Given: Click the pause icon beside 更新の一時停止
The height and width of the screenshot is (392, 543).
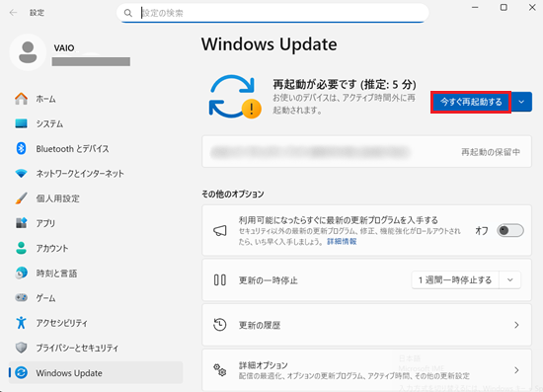Looking at the screenshot, I should pyautogui.click(x=220, y=279).
